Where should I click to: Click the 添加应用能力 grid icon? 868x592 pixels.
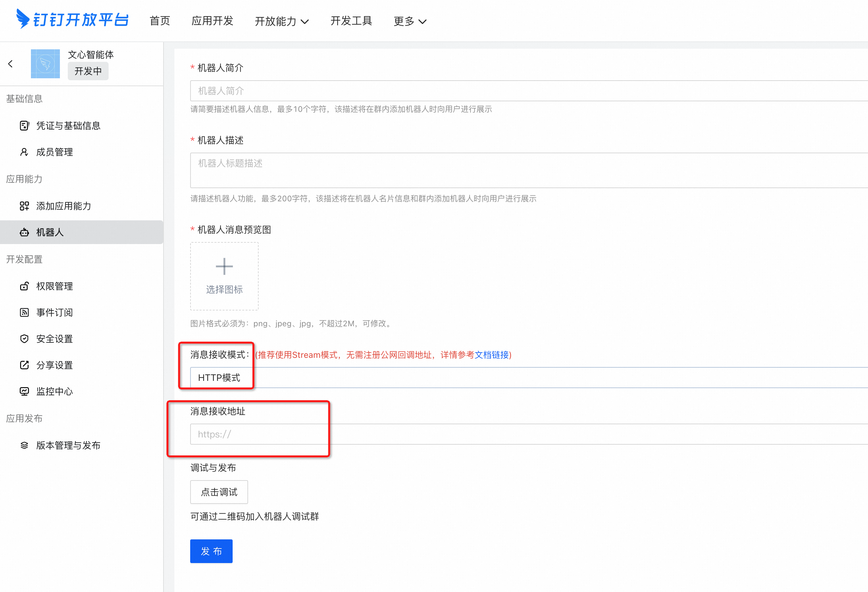coord(24,206)
